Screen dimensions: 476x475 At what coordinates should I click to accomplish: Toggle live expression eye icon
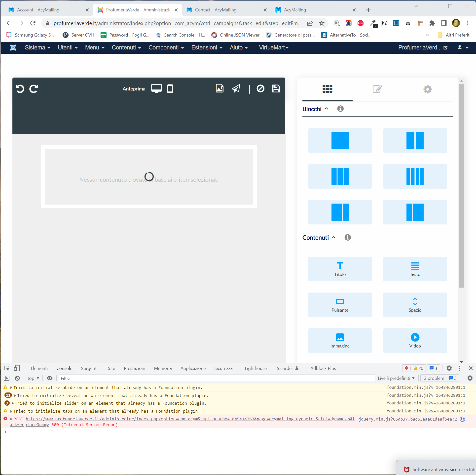(x=50, y=378)
